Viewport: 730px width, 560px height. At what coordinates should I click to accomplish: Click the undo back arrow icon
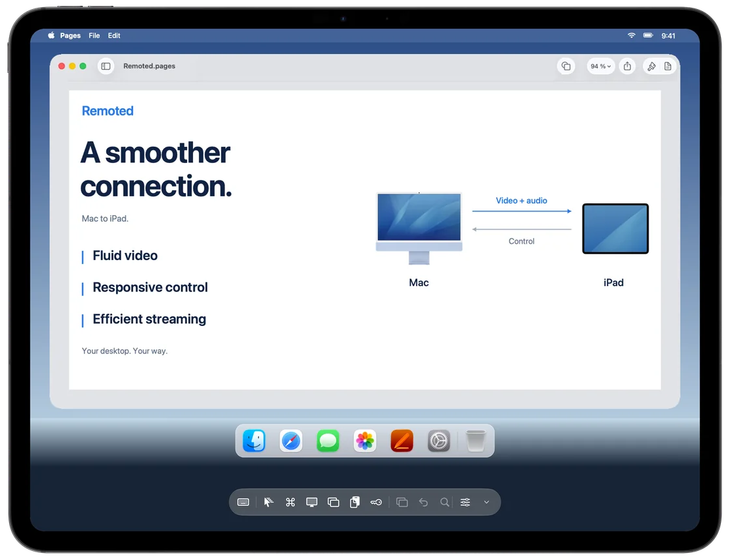(423, 502)
